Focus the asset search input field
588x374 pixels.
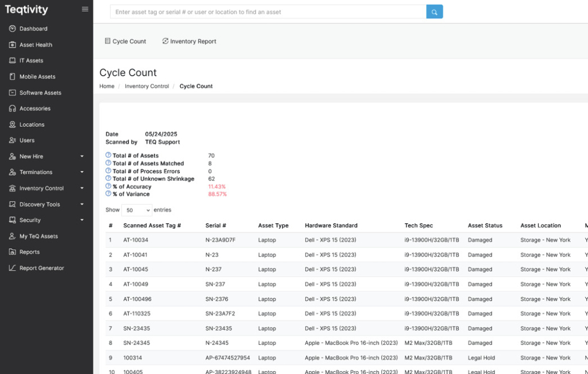[268, 11]
